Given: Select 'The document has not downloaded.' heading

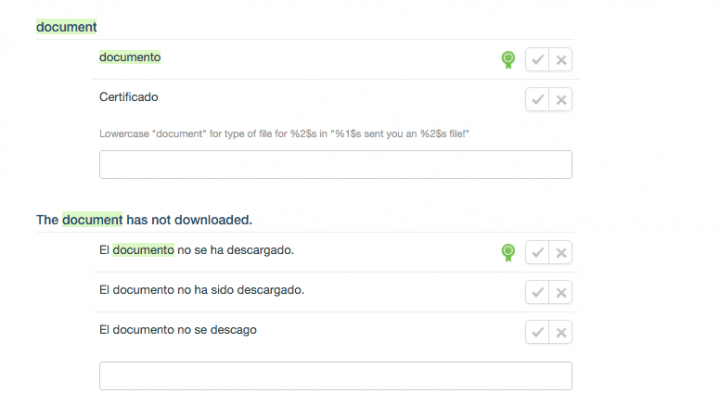Looking at the screenshot, I should click(x=144, y=219).
